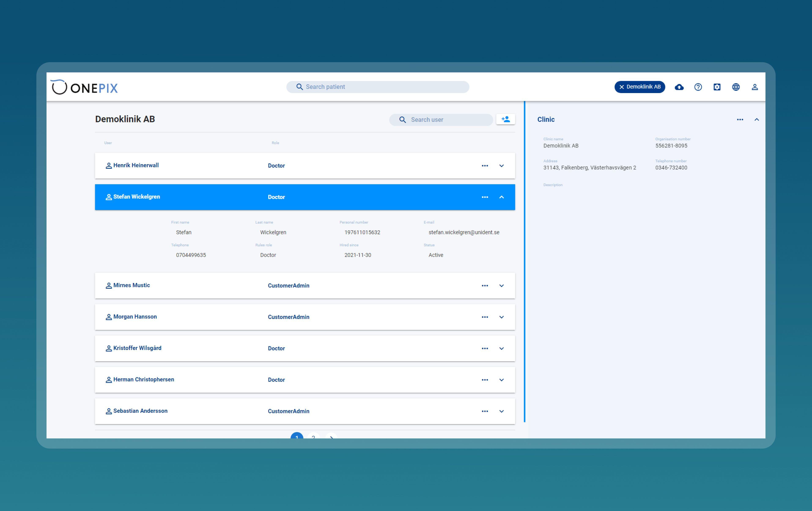This screenshot has width=812, height=511.
Task: Remove the Demoklinik AB clinic chip
Action: (621, 87)
